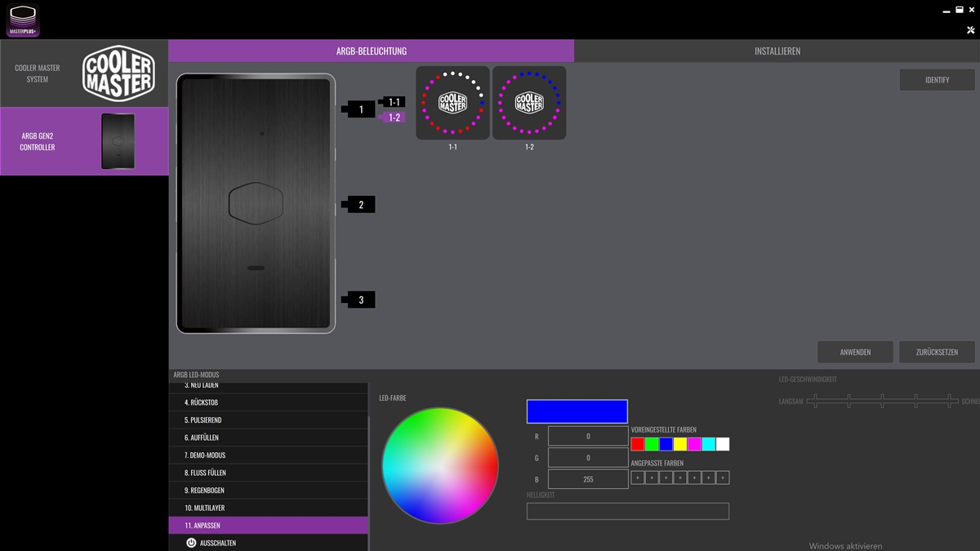Pick the magenta preset color swatch

tap(694, 444)
